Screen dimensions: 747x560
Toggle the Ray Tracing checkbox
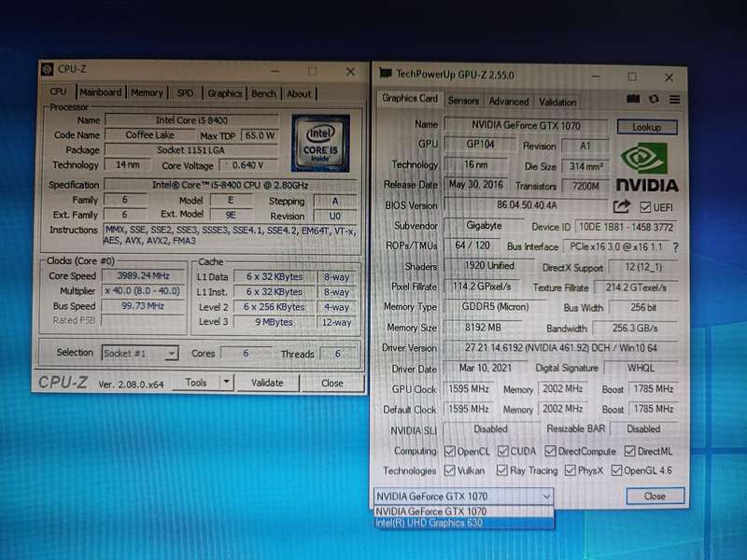[501, 470]
